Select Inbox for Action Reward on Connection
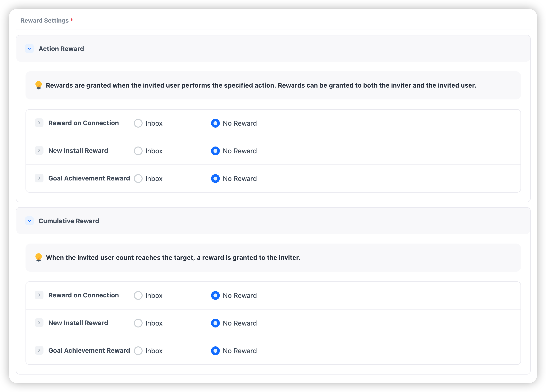The height and width of the screenshot is (392, 546). click(138, 123)
